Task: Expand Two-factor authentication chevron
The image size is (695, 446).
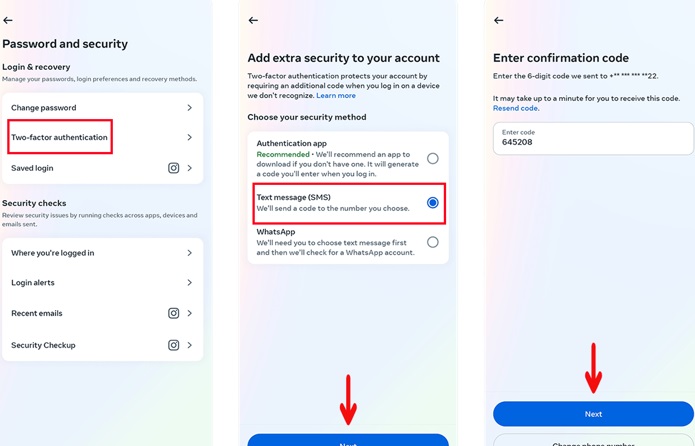Action: click(x=189, y=137)
